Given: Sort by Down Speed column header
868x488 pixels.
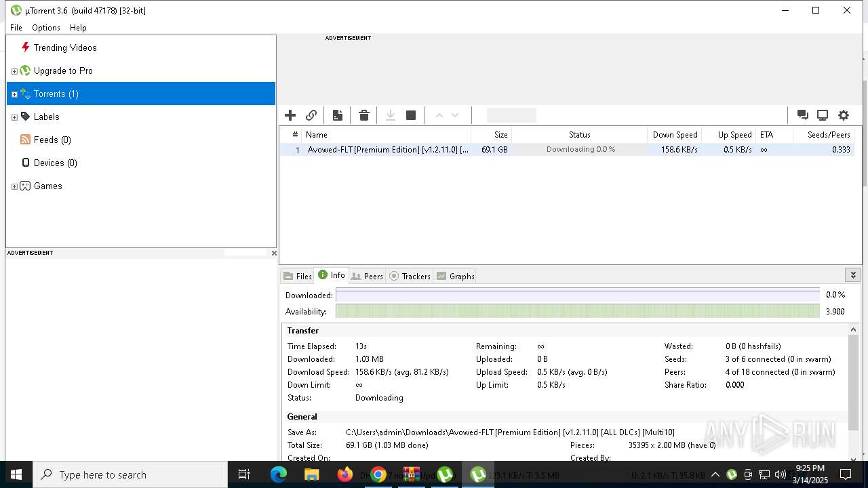Looking at the screenshot, I should [x=674, y=134].
